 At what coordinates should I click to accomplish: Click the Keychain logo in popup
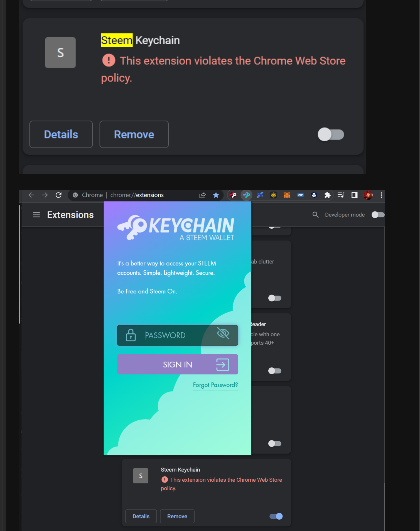pyautogui.click(x=176, y=227)
